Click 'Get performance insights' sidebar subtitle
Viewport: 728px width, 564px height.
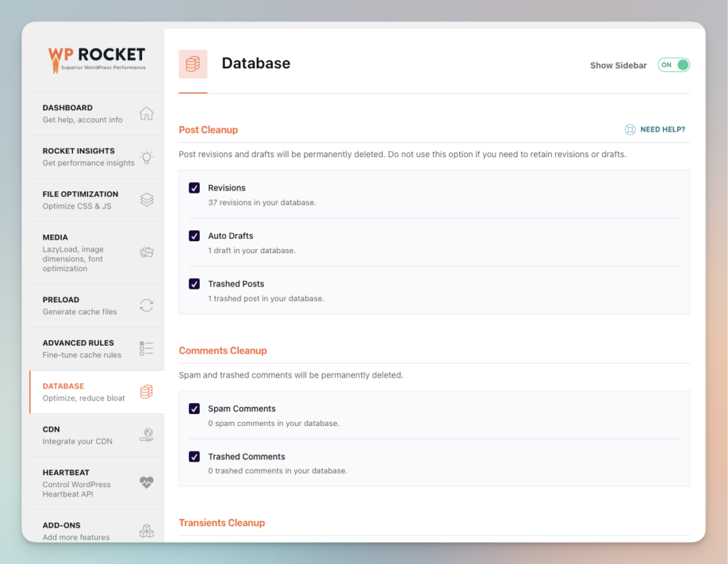[x=88, y=163]
